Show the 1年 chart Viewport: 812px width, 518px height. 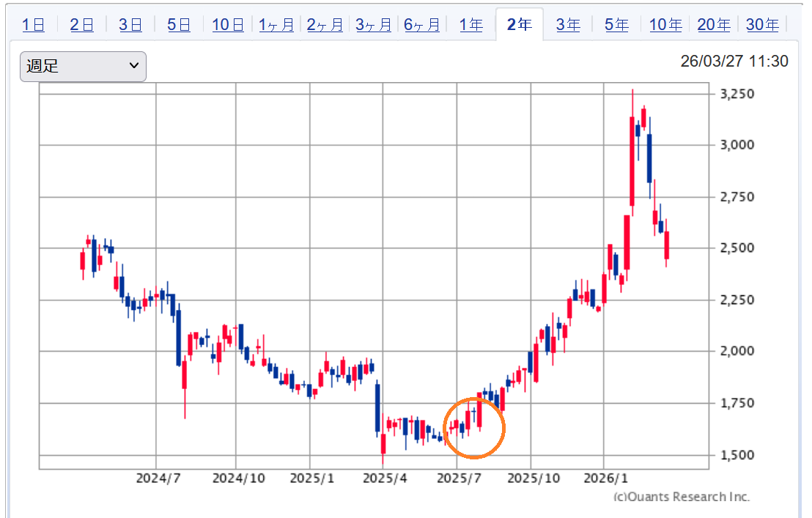(471, 24)
